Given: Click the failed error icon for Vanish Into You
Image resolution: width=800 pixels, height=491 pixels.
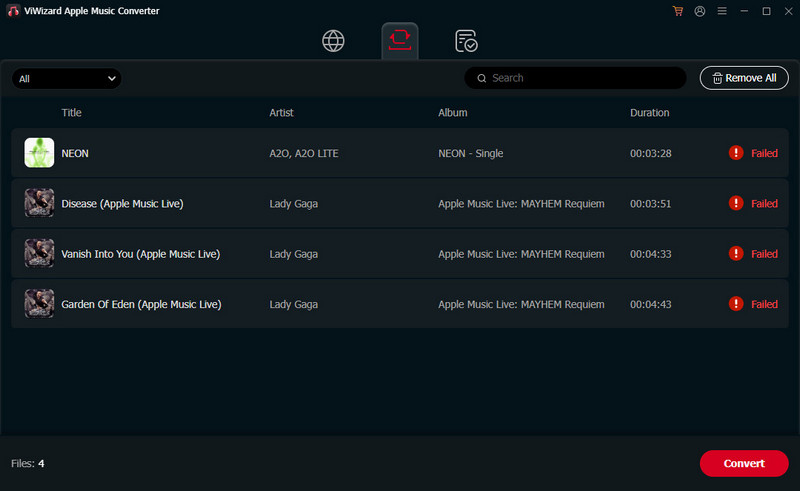Looking at the screenshot, I should 736,253.
